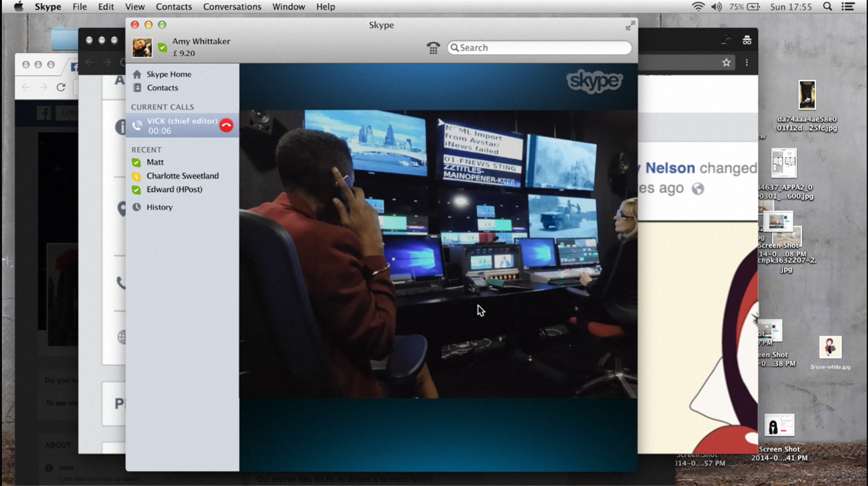Enter full screen with the Skype window arrows
The height and width of the screenshot is (486, 868).
pos(630,26)
